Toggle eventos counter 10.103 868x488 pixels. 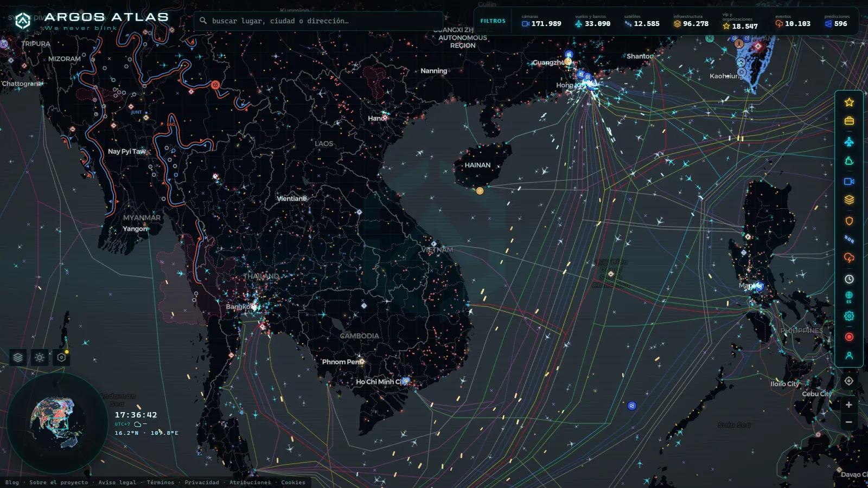tap(793, 21)
